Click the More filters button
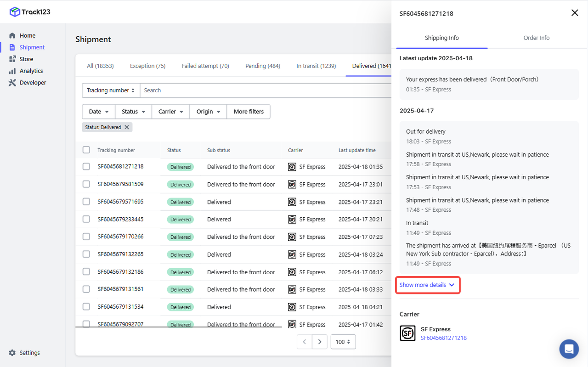588x367 pixels. [249, 112]
